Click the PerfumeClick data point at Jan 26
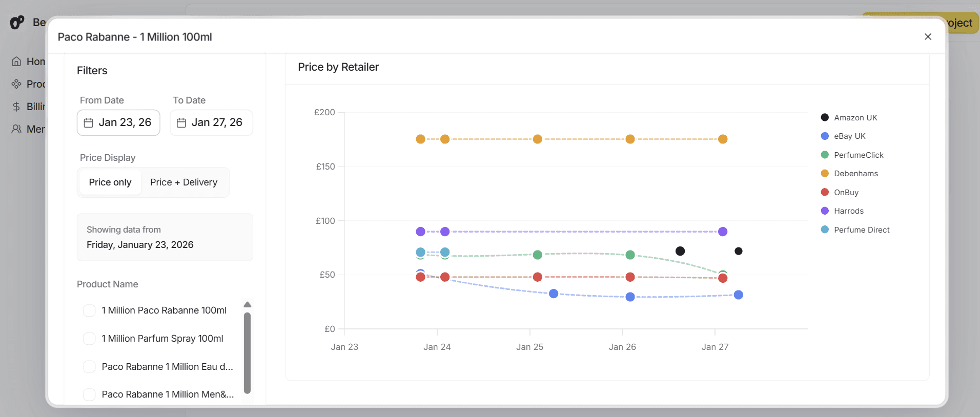This screenshot has height=417, width=980. [630, 255]
